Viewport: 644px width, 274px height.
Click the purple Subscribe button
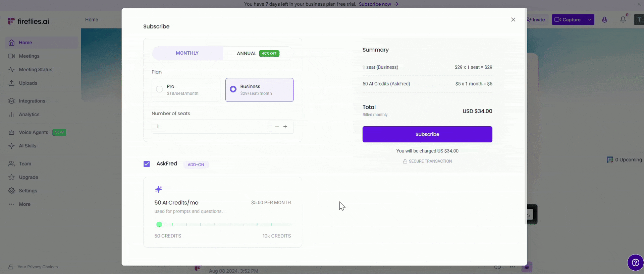(x=427, y=134)
